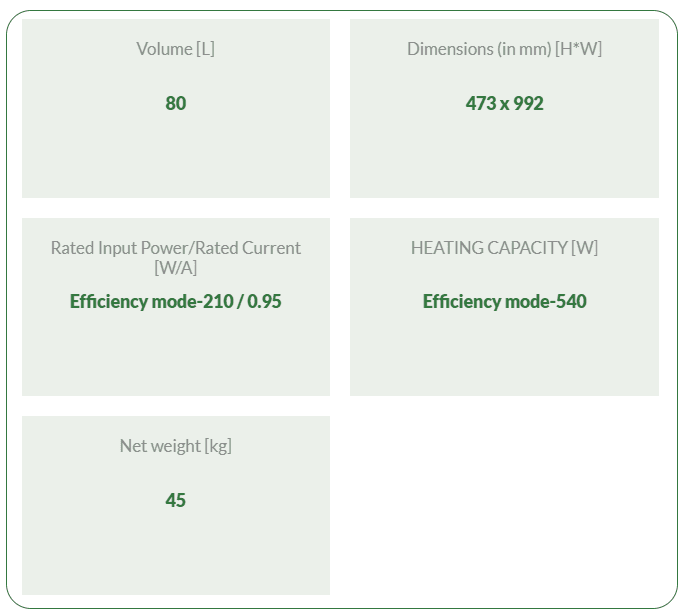Viewport: 685px width, 614px height.
Task: Select the "Efficiency mode-210 / 0.95" value
Action: [x=175, y=301]
